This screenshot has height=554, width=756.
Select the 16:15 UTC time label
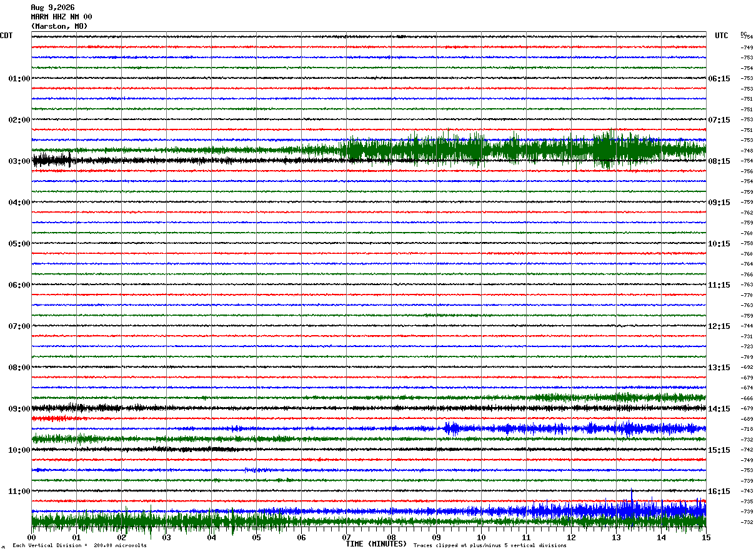tap(719, 491)
